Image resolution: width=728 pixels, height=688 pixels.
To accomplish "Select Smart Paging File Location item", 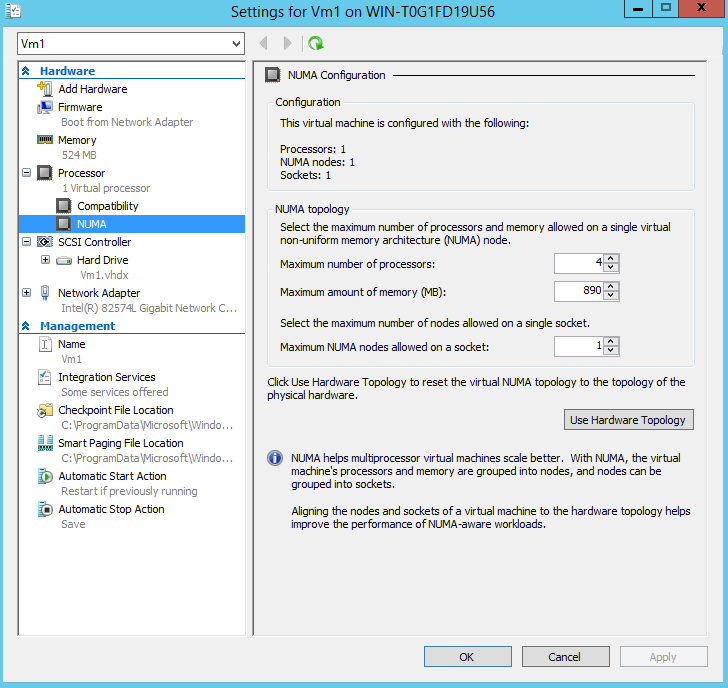I will (121, 443).
